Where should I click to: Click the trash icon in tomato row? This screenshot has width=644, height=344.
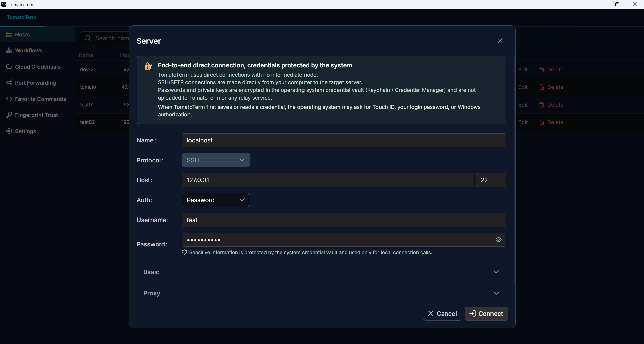(542, 87)
